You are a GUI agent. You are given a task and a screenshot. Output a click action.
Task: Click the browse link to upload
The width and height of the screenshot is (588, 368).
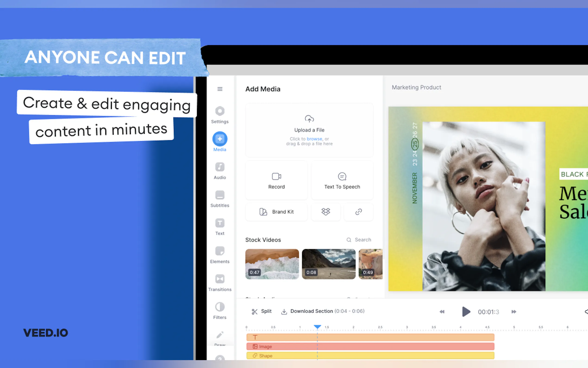click(314, 139)
